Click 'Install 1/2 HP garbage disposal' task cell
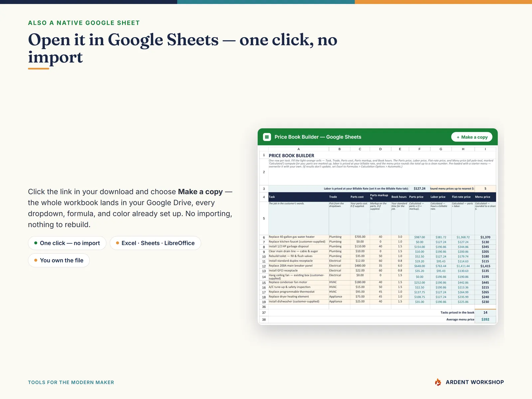 coord(299,246)
